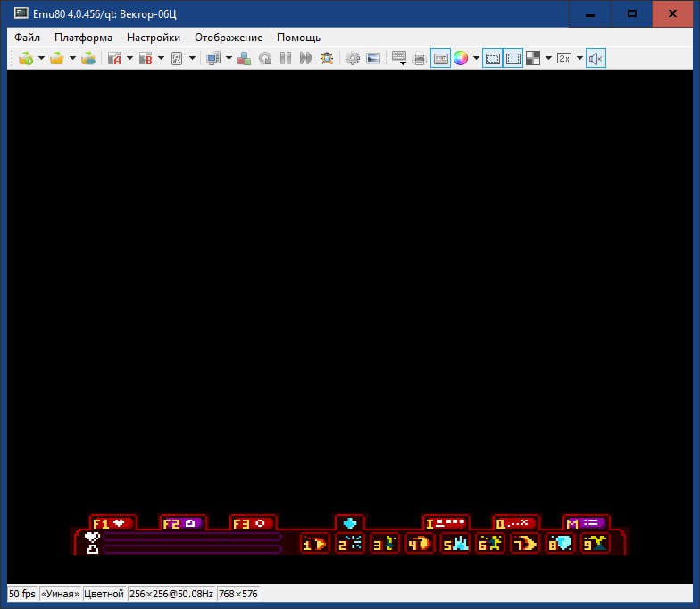Open the Настройки menu

(153, 38)
